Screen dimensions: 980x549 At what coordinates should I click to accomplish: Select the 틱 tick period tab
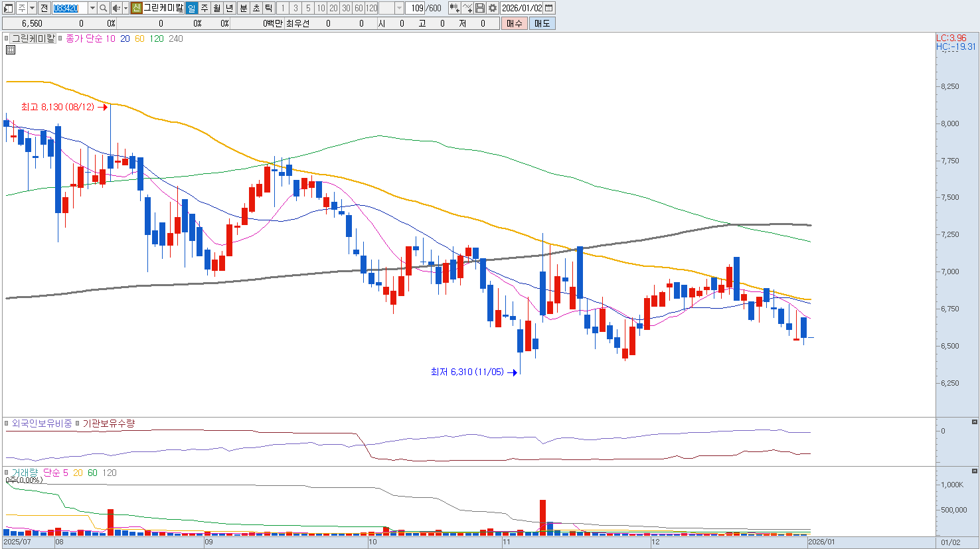[x=268, y=8]
